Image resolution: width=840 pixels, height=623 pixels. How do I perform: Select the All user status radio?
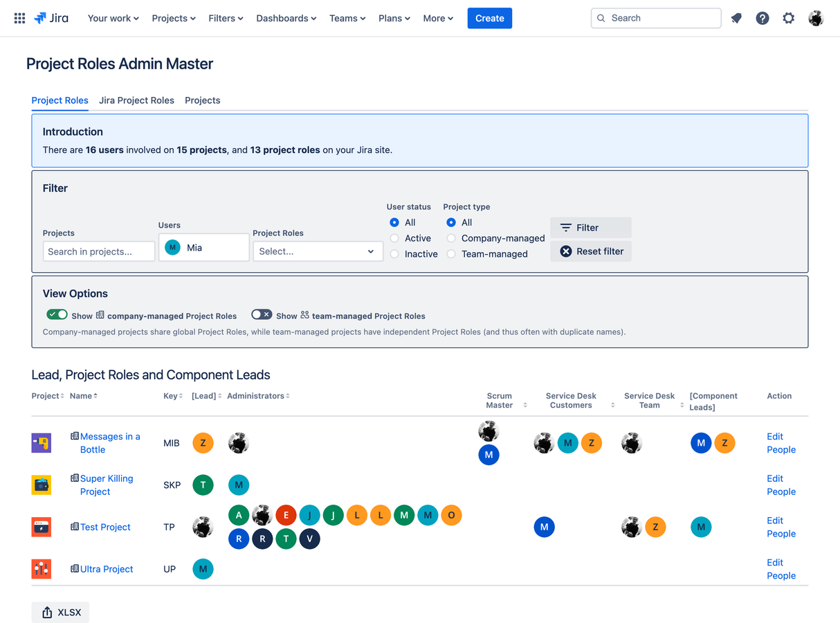coord(394,222)
